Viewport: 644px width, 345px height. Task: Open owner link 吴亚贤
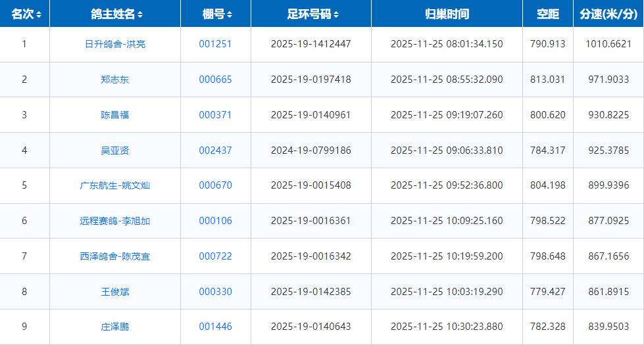click(115, 150)
